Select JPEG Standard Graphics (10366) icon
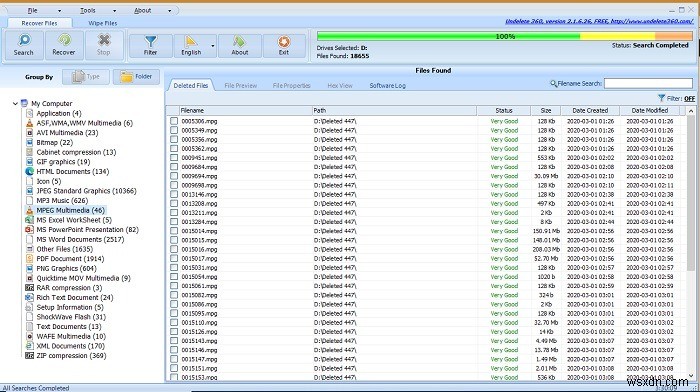 [x=29, y=191]
